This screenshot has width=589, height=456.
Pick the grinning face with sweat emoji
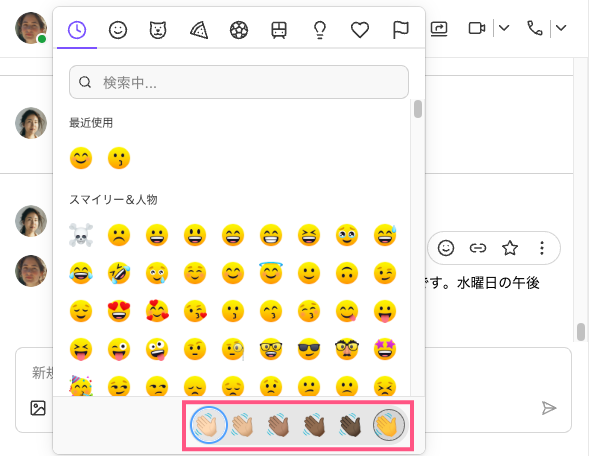pos(385,235)
